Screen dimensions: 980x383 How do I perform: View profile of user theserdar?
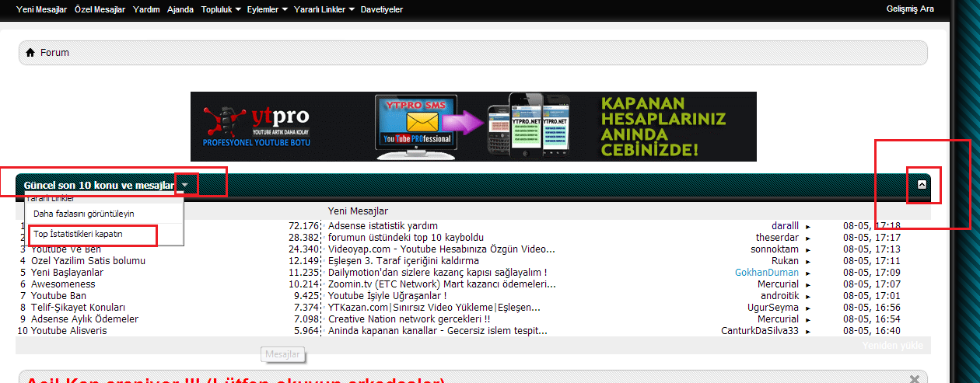pyautogui.click(x=777, y=238)
